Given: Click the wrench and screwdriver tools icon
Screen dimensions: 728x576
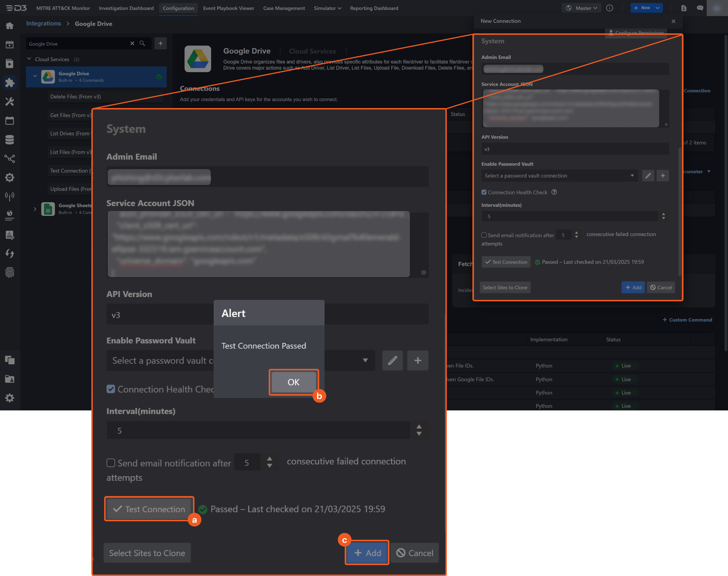Looking at the screenshot, I should (x=10, y=102).
